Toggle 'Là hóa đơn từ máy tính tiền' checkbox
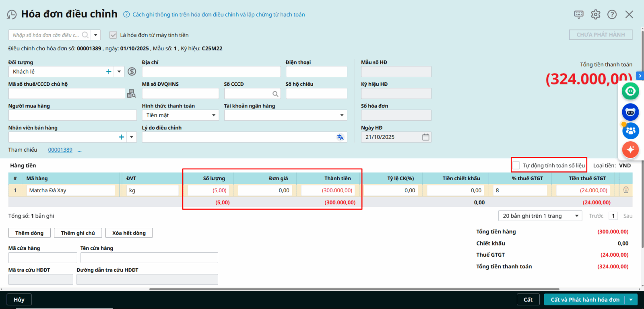Screen dimensions: 644x309 [x=113, y=35]
